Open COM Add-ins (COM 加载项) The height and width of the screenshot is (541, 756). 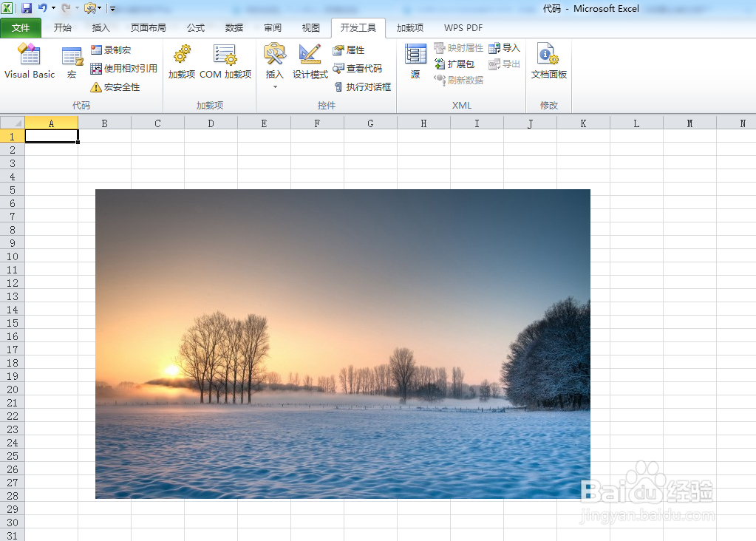click(225, 61)
